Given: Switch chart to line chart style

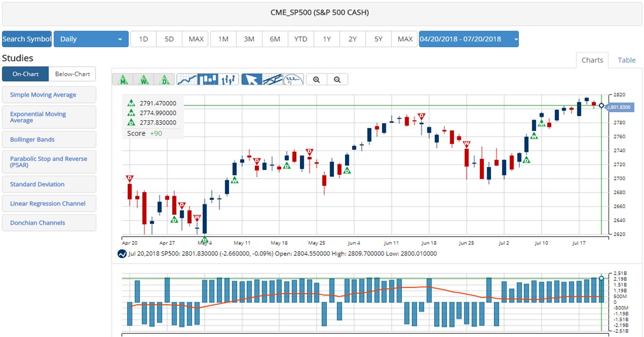Looking at the screenshot, I should click(x=187, y=79).
